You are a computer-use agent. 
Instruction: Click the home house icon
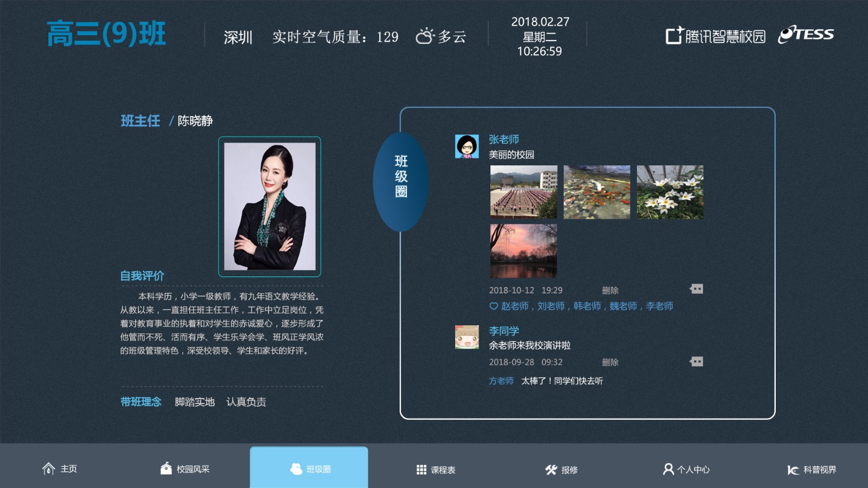point(48,468)
